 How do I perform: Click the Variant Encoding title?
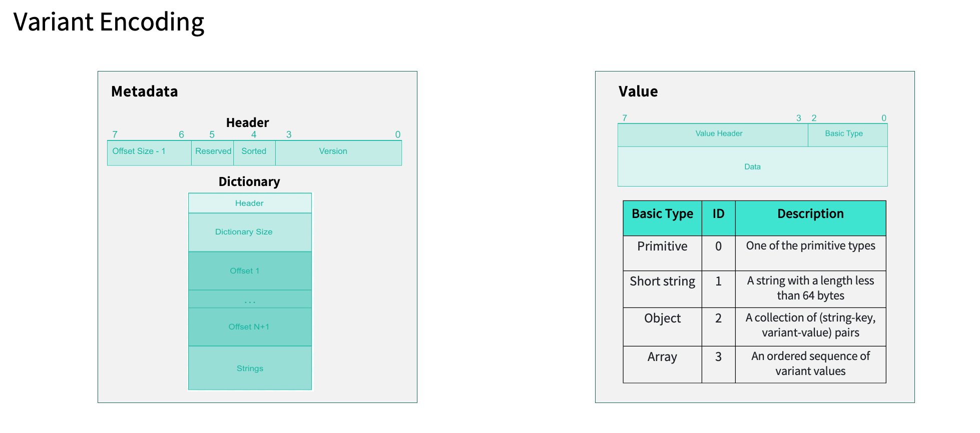109,22
